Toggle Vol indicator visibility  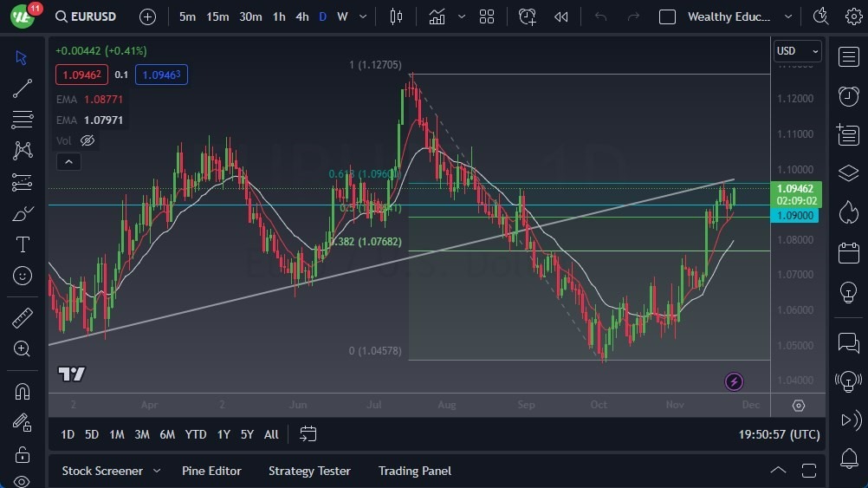[x=87, y=140]
